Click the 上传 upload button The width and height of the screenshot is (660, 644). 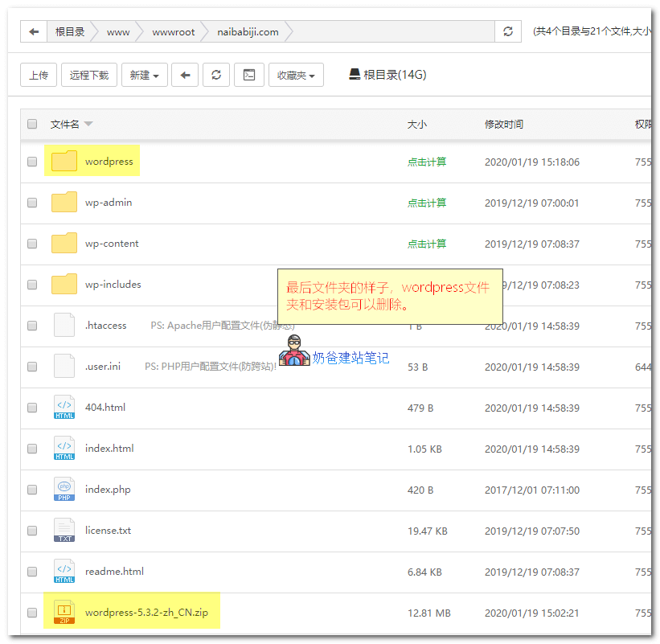(38, 75)
